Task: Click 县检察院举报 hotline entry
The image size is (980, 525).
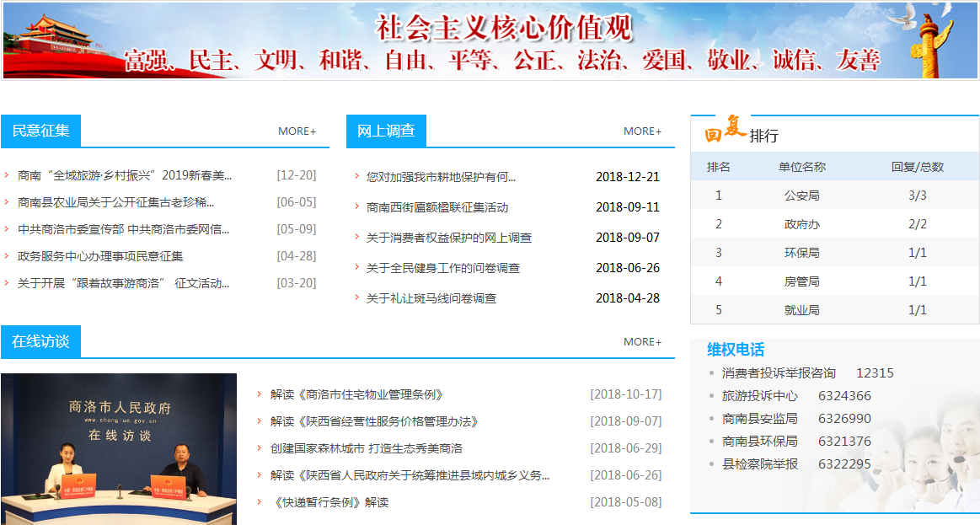Action: (760, 463)
